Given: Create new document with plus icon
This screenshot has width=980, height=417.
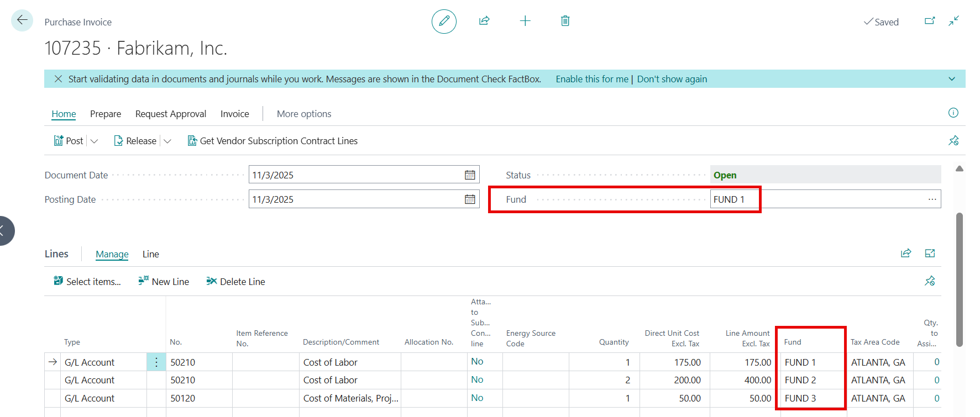Looking at the screenshot, I should coord(525,21).
